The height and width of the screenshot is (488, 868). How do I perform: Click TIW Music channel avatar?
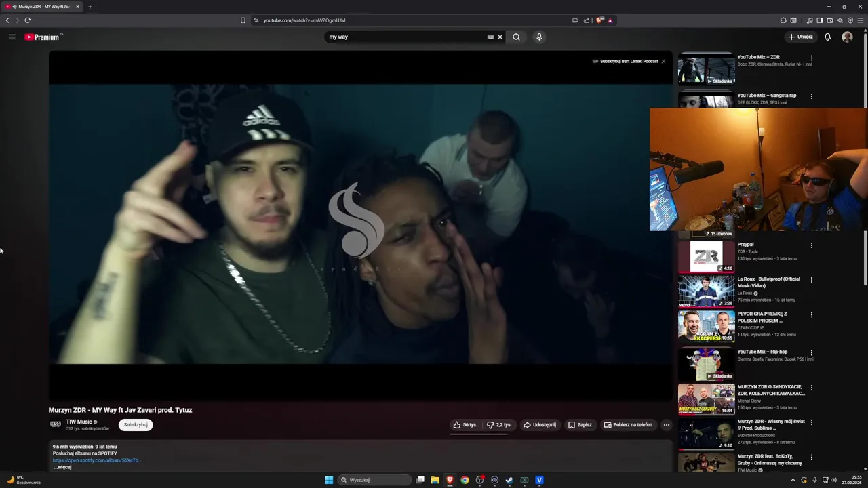tap(56, 424)
